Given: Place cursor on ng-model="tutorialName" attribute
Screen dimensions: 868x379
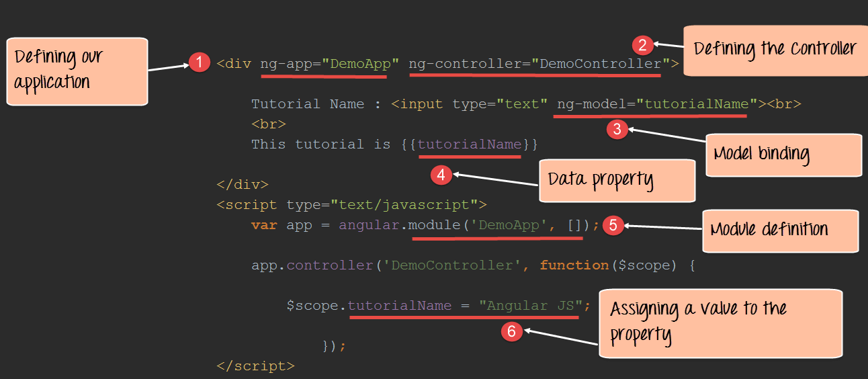Looking at the screenshot, I should click(x=652, y=104).
